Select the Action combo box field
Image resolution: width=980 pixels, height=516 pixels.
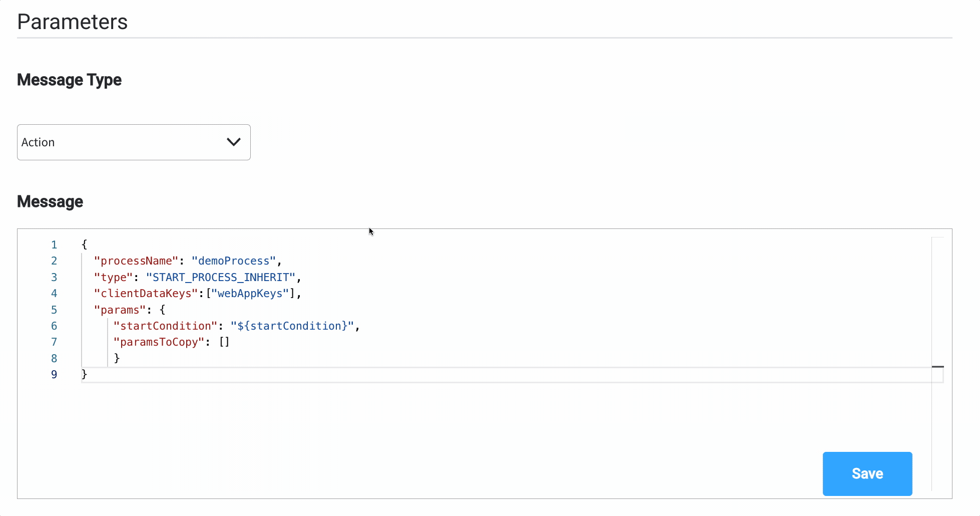point(134,142)
